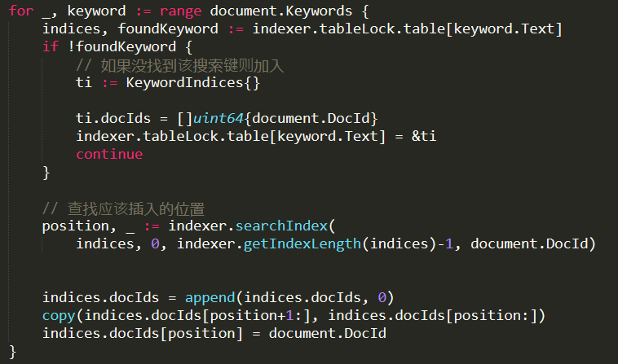Click 'indexer.tableLock.table[keyword.Text]' on second line
Screen dimensions: 618x364
click(x=407, y=29)
